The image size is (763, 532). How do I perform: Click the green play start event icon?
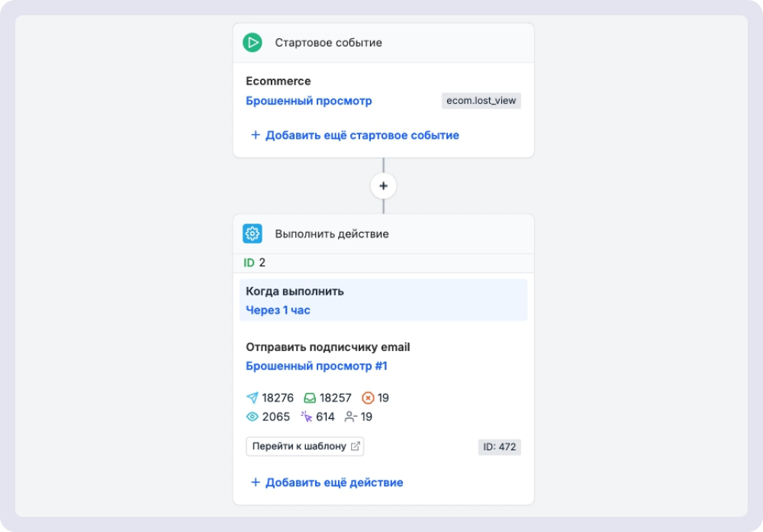point(252,42)
